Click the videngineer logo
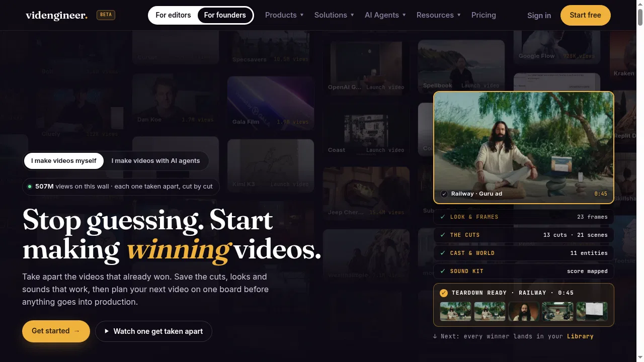Viewport: 644px width, 362px height. 56,15
